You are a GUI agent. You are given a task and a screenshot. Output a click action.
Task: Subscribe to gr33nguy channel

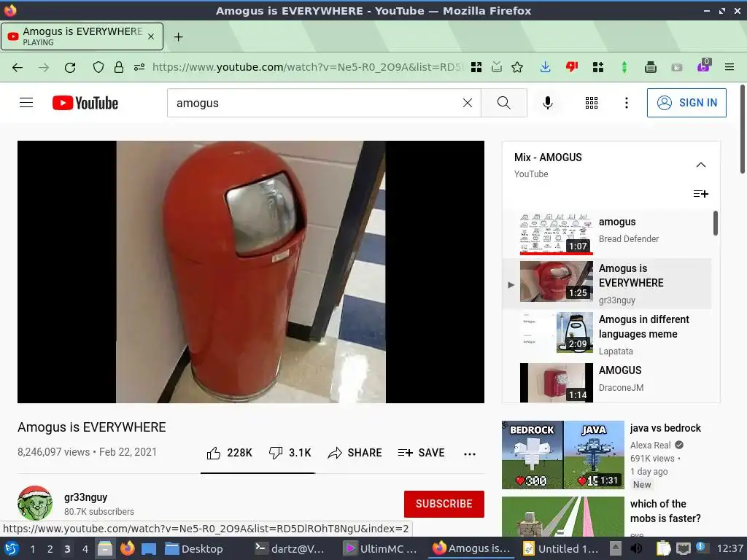coord(444,504)
